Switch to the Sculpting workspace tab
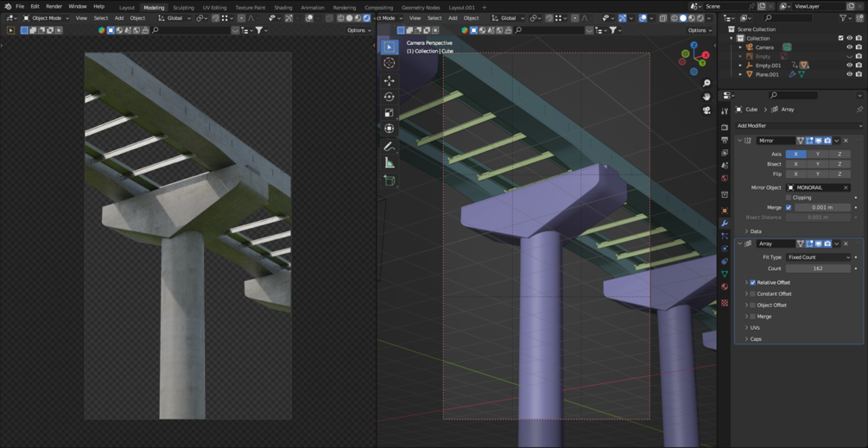This screenshot has width=868, height=448. point(183,8)
